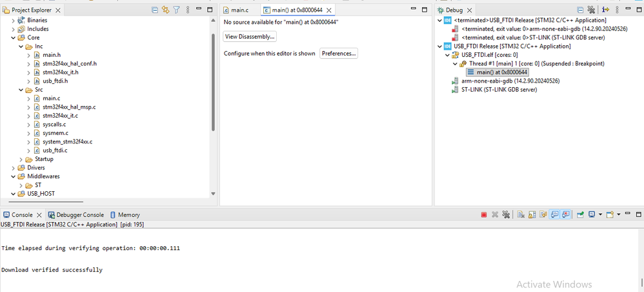Screen dimensions: 644x292
Task: Open the Debugger Console tab
Action: tap(76, 214)
